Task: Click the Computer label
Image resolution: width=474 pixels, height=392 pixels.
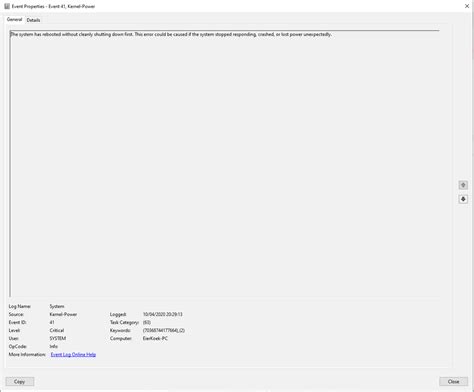Action: [x=121, y=338]
